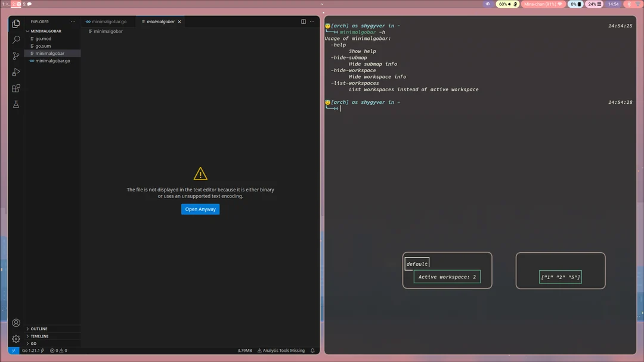Click the Accounts icon in the Activity Bar

click(x=16, y=322)
